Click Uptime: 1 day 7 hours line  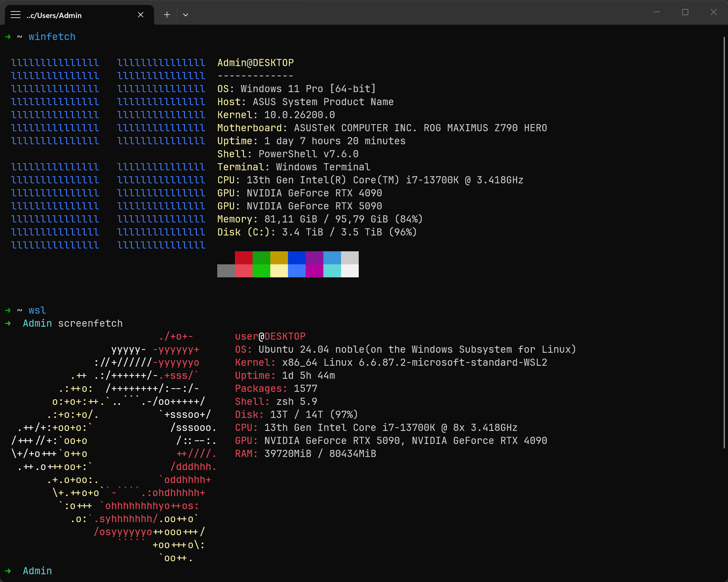coord(311,141)
